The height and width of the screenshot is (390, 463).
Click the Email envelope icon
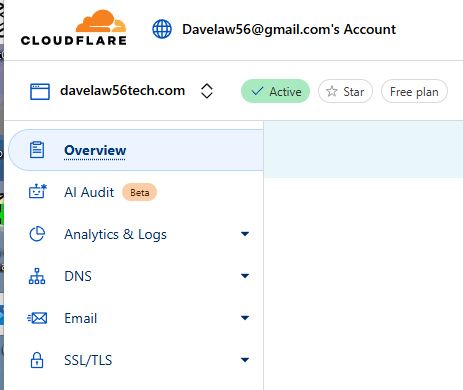(37, 318)
